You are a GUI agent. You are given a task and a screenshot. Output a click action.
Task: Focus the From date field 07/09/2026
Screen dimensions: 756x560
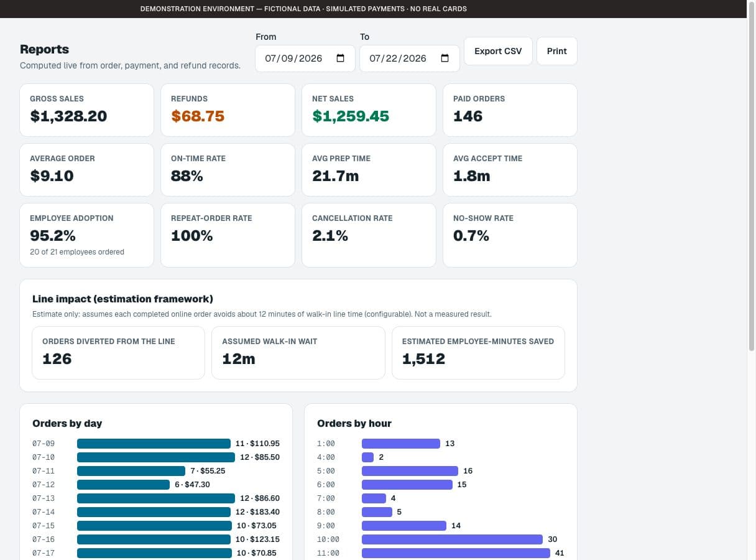[x=305, y=58]
